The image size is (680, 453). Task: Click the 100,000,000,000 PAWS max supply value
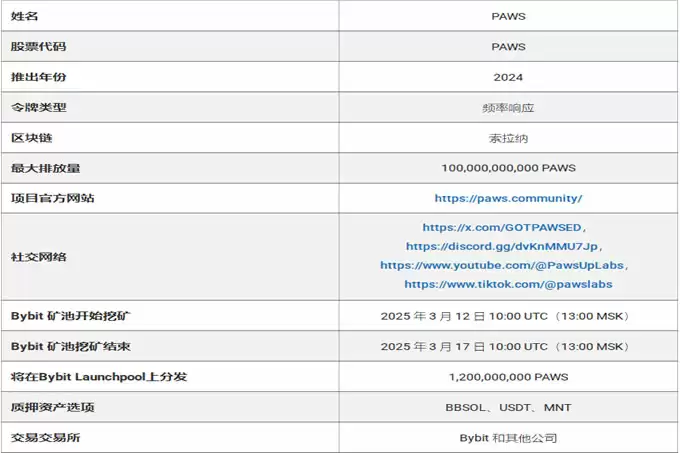[x=508, y=168]
